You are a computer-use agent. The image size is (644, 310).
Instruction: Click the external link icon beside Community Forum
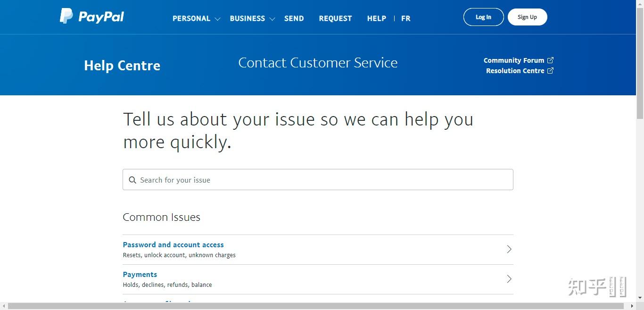[x=551, y=60]
